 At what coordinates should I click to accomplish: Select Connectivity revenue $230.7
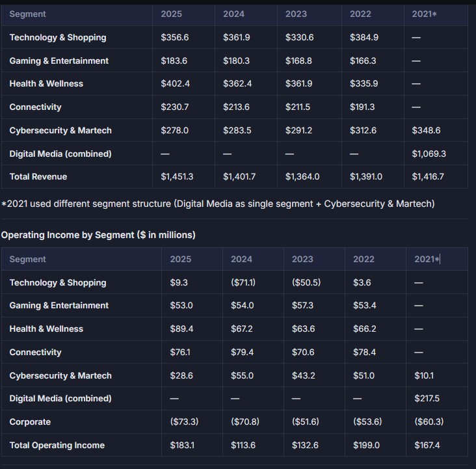(x=174, y=107)
